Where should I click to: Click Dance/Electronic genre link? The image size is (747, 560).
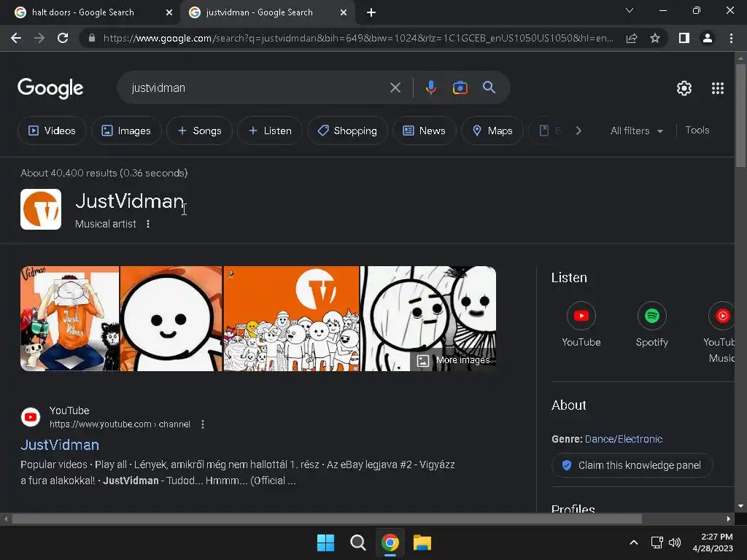(x=624, y=439)
